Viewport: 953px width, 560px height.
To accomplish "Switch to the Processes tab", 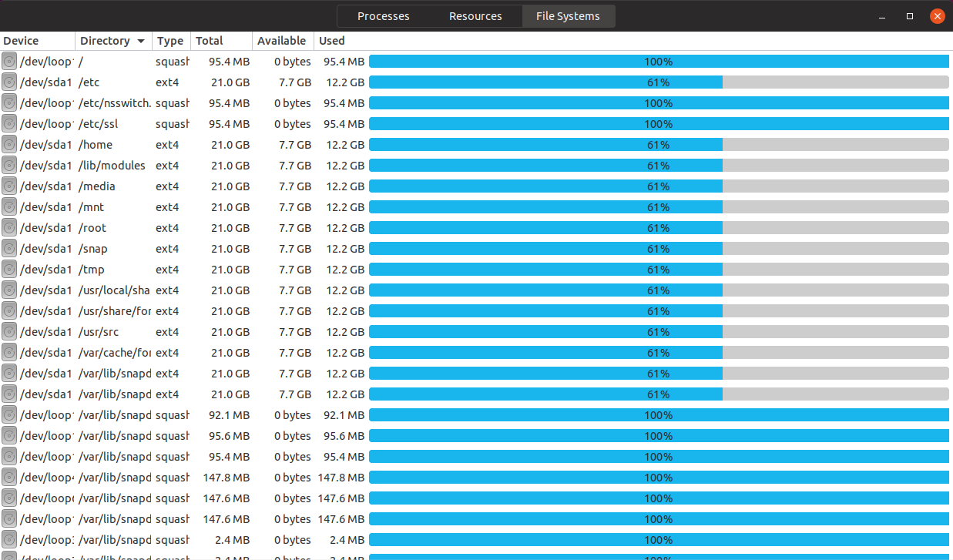I will 384,16.
